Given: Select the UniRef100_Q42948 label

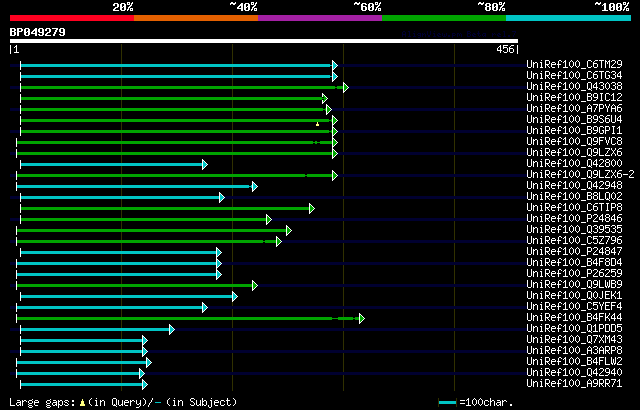Looking at the screenshot, I should tap(574, 185).
